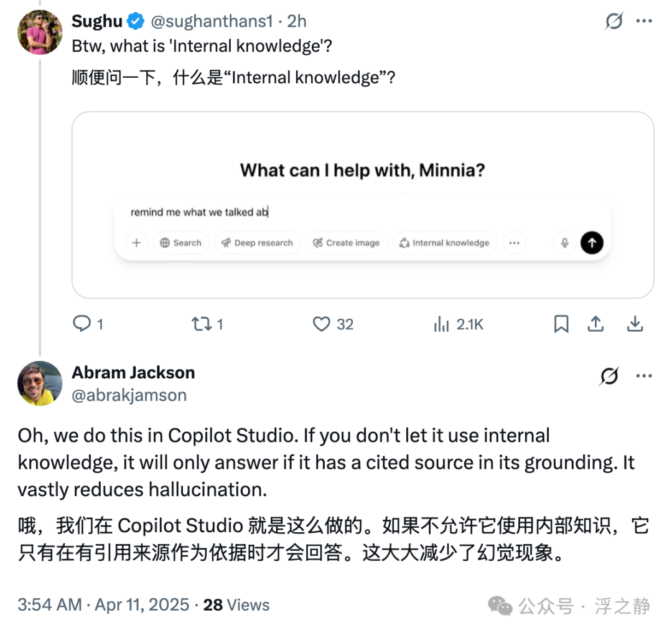Toggle the bookmark on Sughu's tweet

[x=561, y=324]
